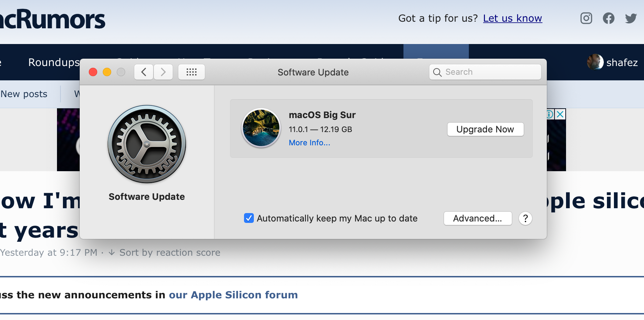Screen dimensions: 644x320
Task: Open MacRumors Twitter icon
Action: tap(631, 18)
